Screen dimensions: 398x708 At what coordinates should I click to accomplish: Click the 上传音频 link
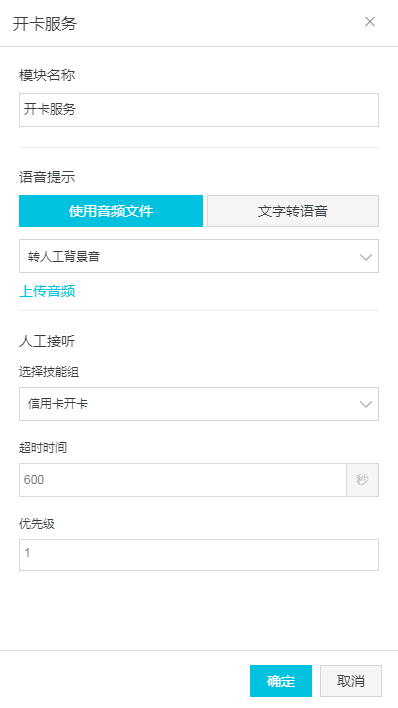tap(47, 291)
